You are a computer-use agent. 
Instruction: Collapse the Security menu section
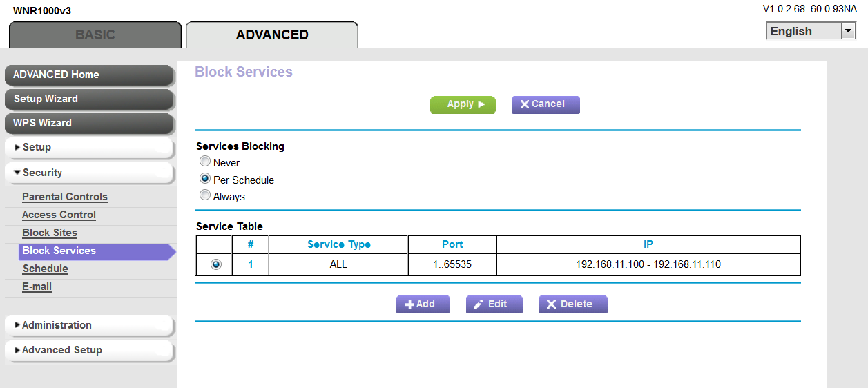pos(88,173)
